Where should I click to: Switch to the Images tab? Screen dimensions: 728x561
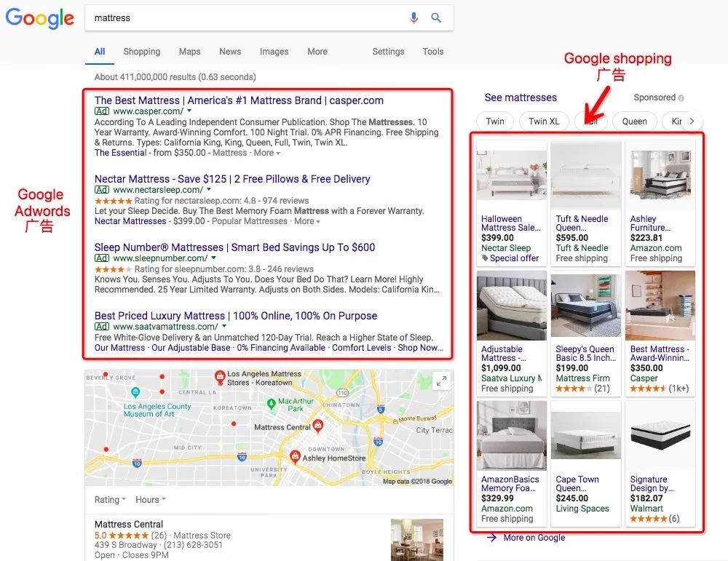click(x=274, y=52)
